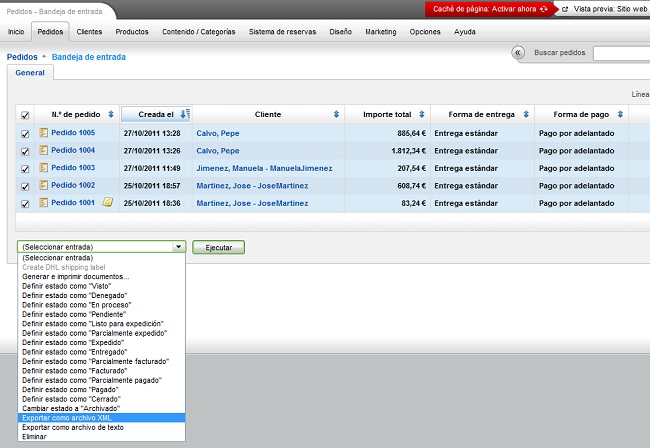The image size is (650, 448).
Task: Sort by Cliente column arrows
Action: (336, 114)
